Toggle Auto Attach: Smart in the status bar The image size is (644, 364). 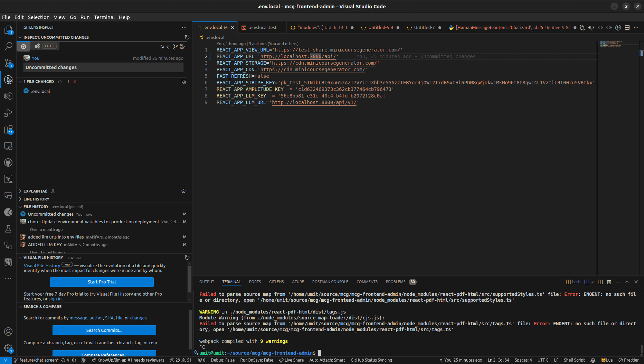pos(327,360)
